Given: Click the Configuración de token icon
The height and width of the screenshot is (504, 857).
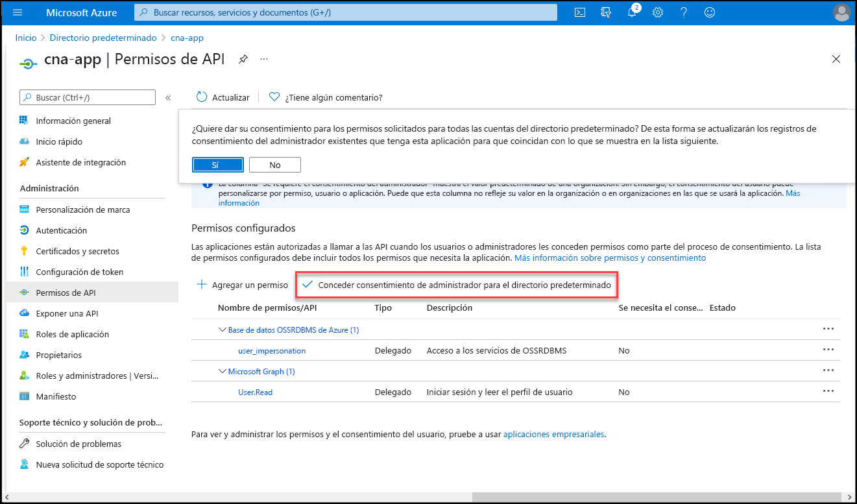Looking at the screenshot, I should point(24,272).
